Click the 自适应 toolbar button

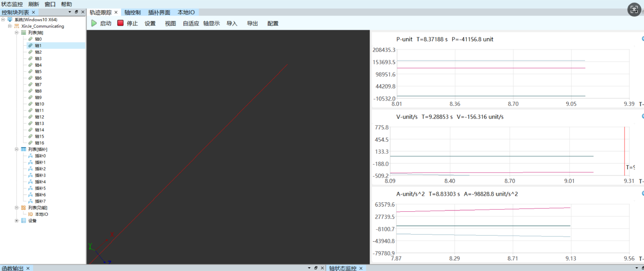click(191, 23)
